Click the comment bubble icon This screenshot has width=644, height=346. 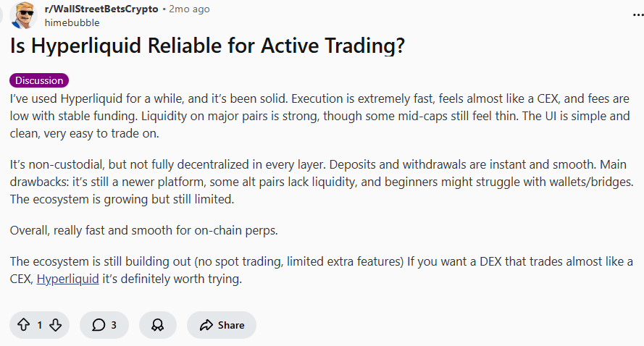point(99,325)
